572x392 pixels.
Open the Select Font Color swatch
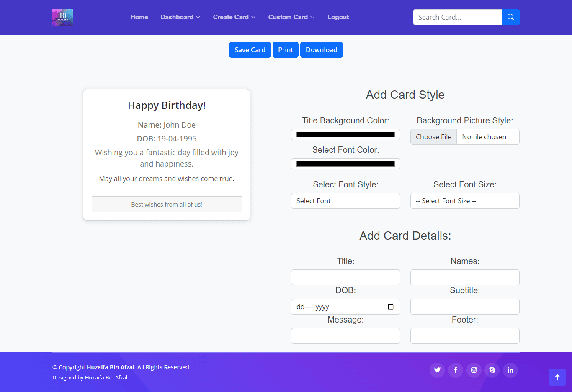click(x=345, y=164)
